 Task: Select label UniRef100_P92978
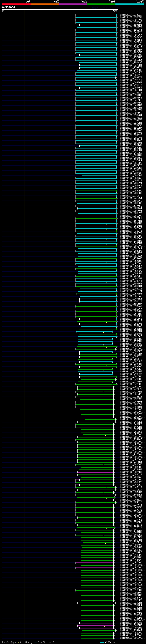131,165
